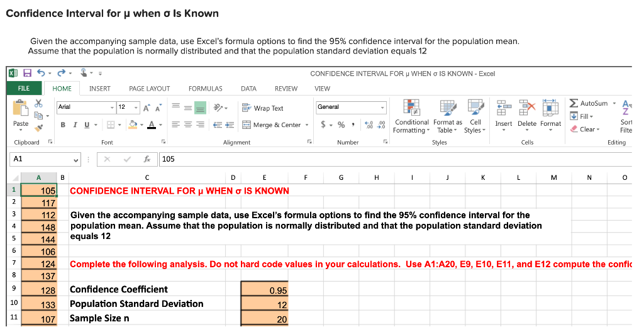
Task: Click the Clear eraser button
Action: 586,129
